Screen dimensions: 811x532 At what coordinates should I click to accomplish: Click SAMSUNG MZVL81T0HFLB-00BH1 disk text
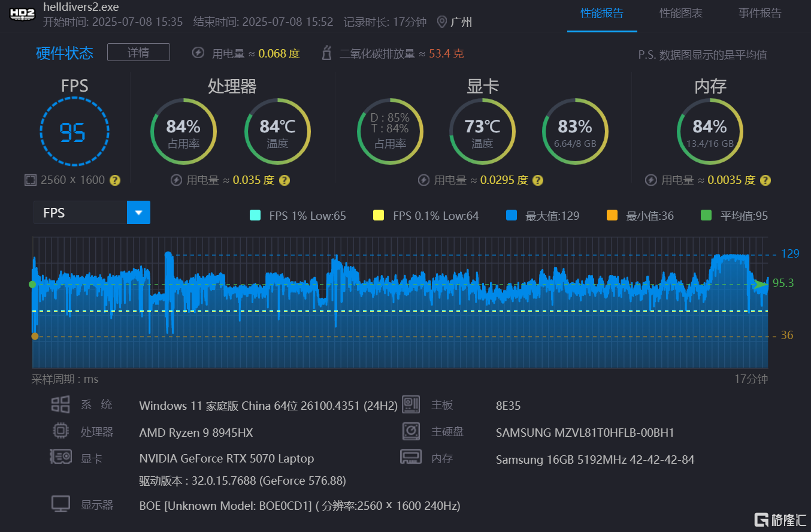(x=585, y=433)
